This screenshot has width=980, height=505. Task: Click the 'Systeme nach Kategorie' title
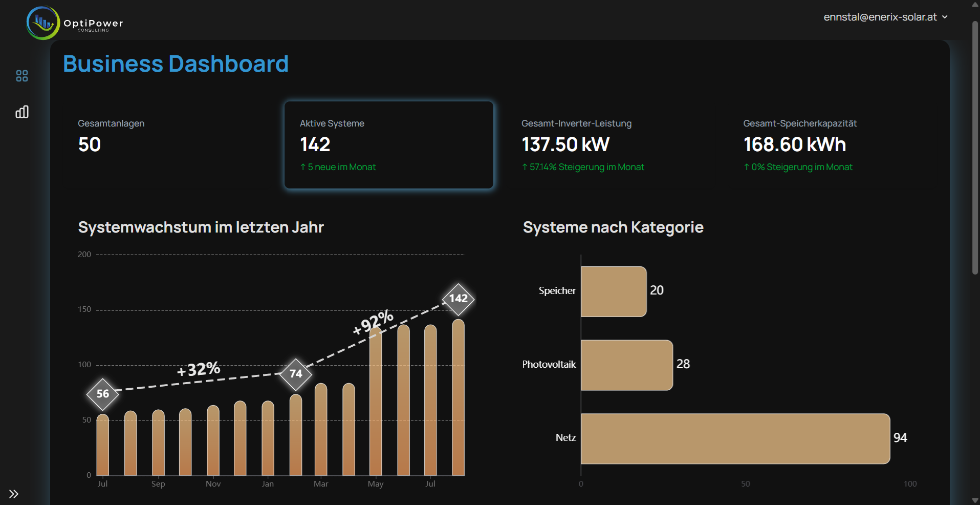613,227
